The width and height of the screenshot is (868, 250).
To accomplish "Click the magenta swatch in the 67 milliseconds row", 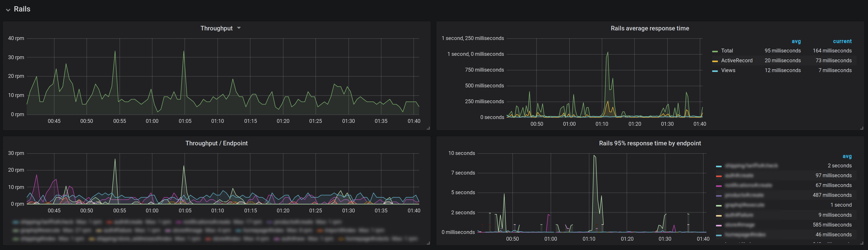I will [719, 186].
